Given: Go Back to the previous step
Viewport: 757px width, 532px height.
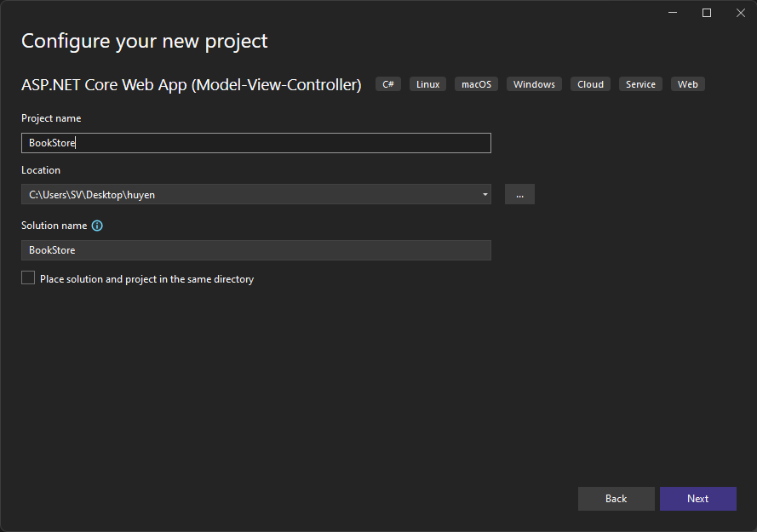Looking at the screenshot, I should [616, 499].
